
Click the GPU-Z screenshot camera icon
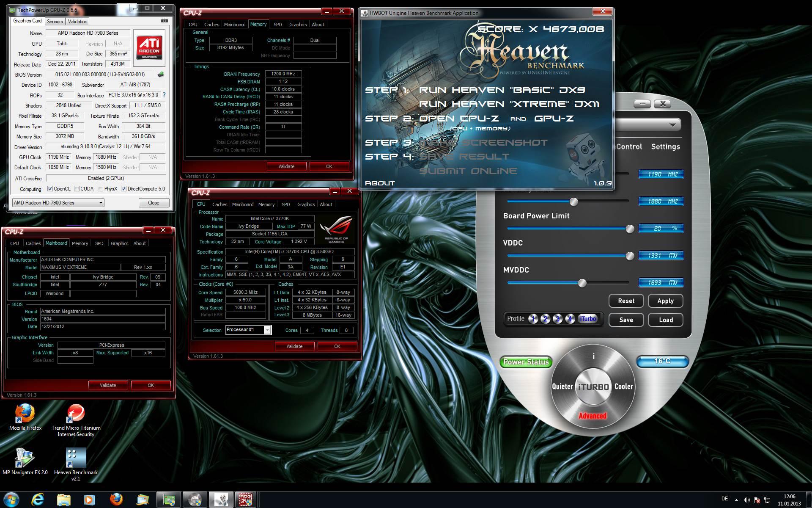[164, 20]
